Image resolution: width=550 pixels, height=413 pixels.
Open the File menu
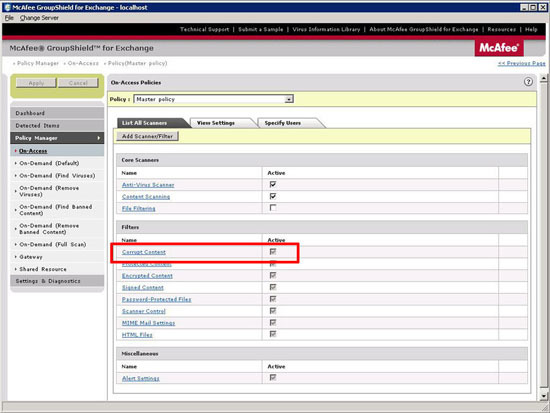click(9, 18)
